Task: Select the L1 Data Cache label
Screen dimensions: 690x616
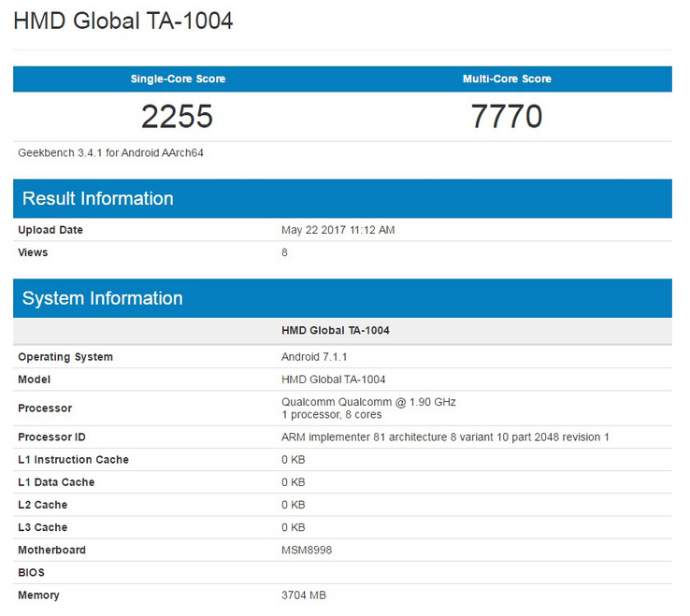Action: click(x=56, y=482)
